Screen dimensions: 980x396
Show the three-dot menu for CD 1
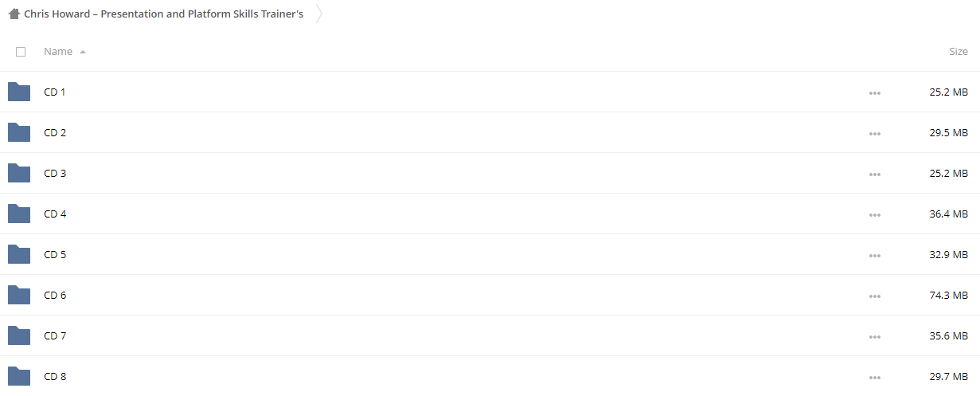[x=875, y=92]
